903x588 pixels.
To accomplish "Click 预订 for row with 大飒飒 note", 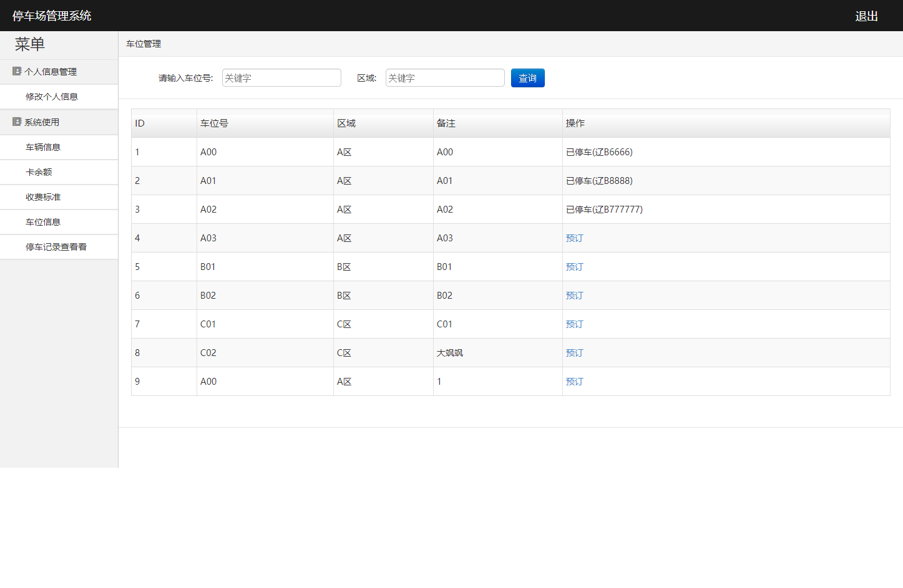I will (574, 353).
